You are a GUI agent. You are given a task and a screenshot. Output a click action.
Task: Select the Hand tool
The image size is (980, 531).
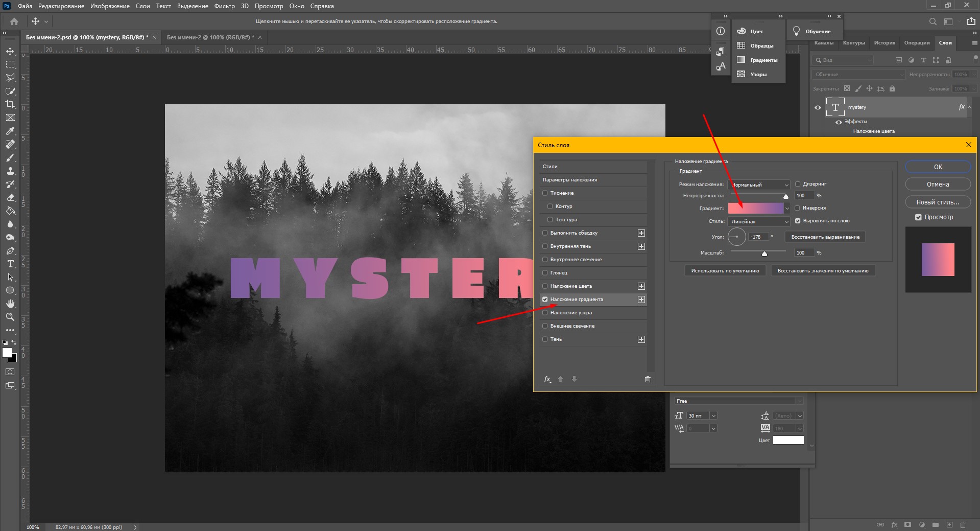click(10, 304)
